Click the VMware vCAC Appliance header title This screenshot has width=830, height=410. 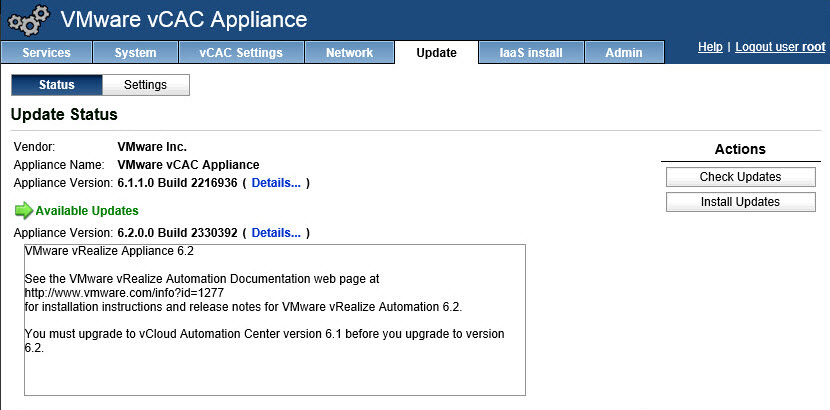click(x=184, y=20)
